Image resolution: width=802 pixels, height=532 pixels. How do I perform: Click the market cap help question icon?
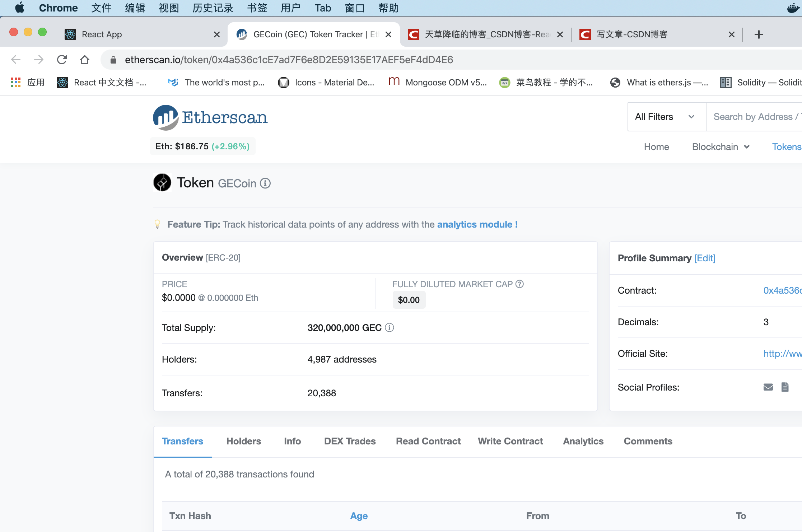pyautogui.click(x=519, y=284)
